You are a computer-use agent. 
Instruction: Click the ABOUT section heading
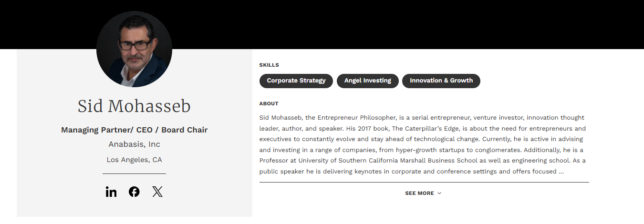click(x=269, y=103)
